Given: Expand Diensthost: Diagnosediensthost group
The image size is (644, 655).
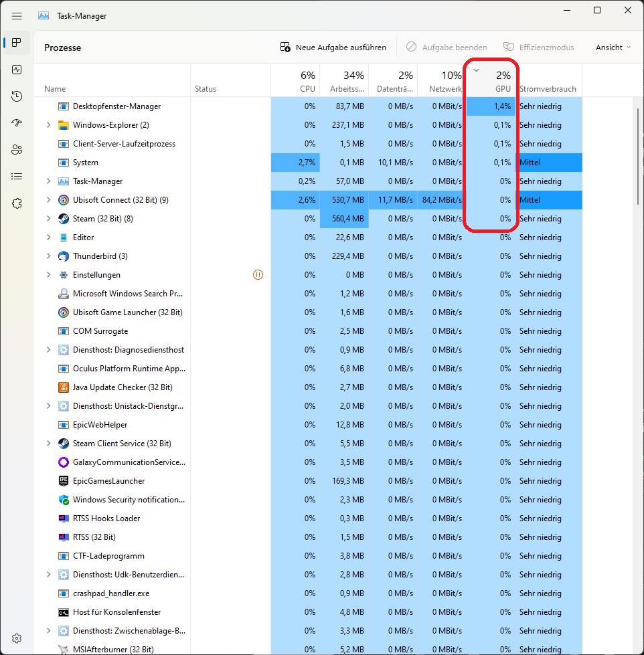Looking at the screenshot, I should tap(48, 350).
